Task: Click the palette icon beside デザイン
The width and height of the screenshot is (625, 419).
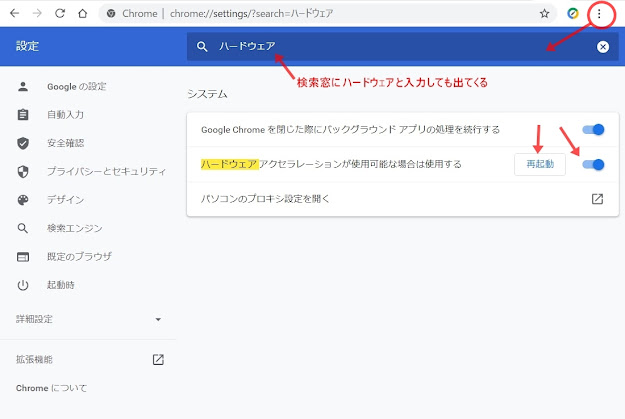Action: pos(23,200)
